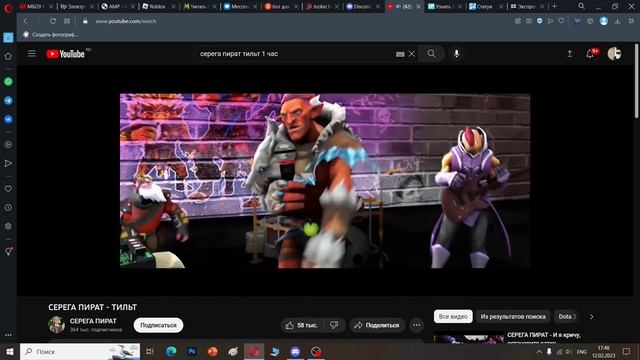Open the on-screen keyboard in search box
This screenshot has height=360, width=640.
point(400,54)
